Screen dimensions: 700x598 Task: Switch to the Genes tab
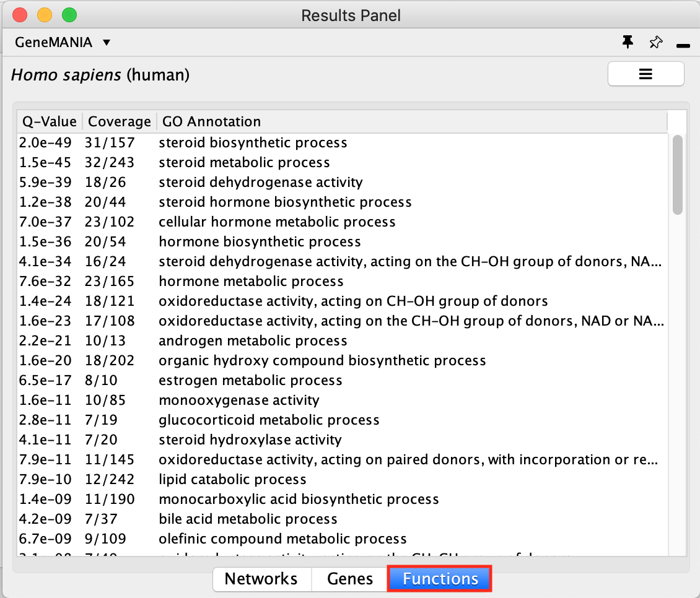point(350,579)
